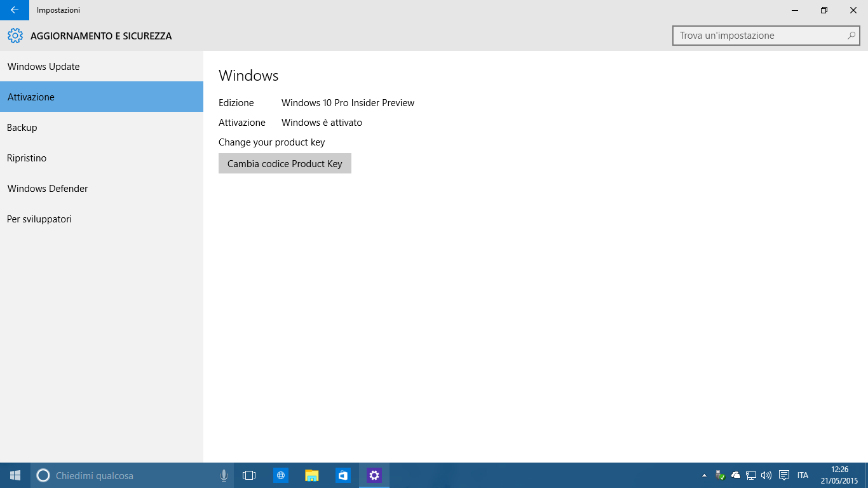Switch the ITA input language

(803, 475)
